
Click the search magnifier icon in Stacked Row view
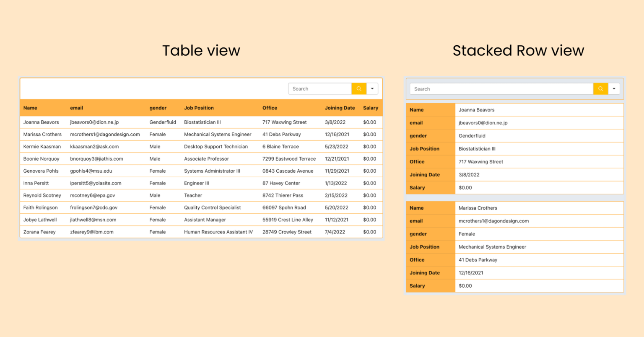600,88
